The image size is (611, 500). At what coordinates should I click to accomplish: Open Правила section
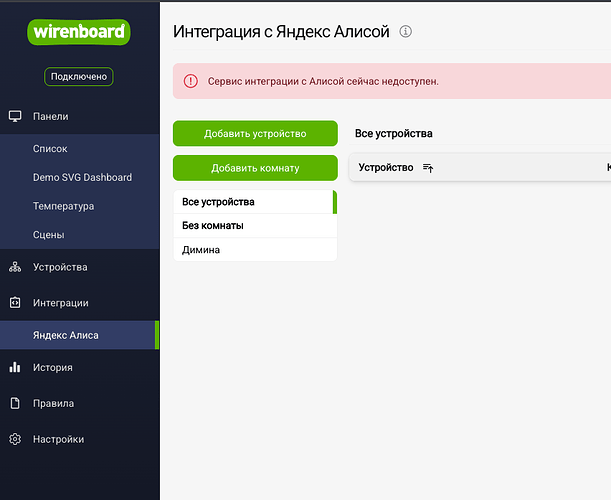[x=79, y=403]
